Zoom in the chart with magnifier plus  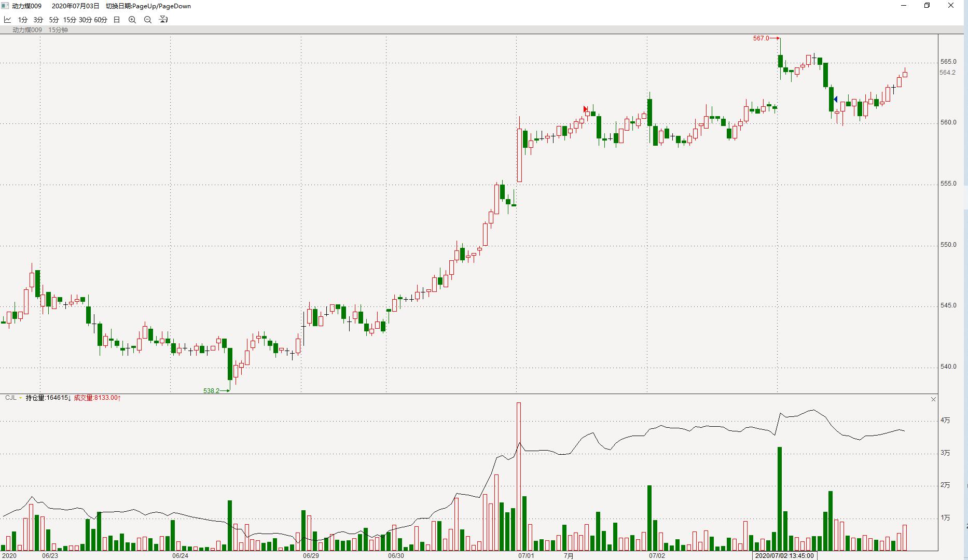132,20
